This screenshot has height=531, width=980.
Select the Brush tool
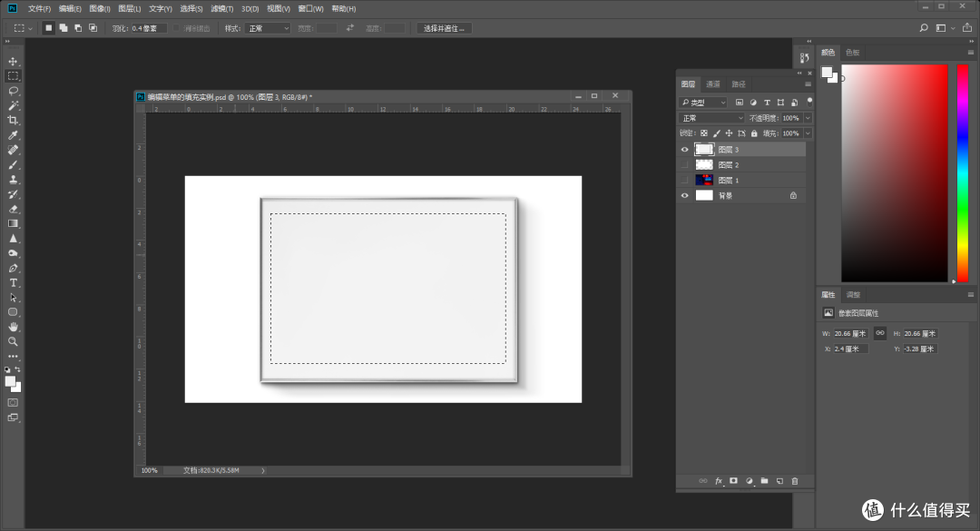[x=13, y=166]
